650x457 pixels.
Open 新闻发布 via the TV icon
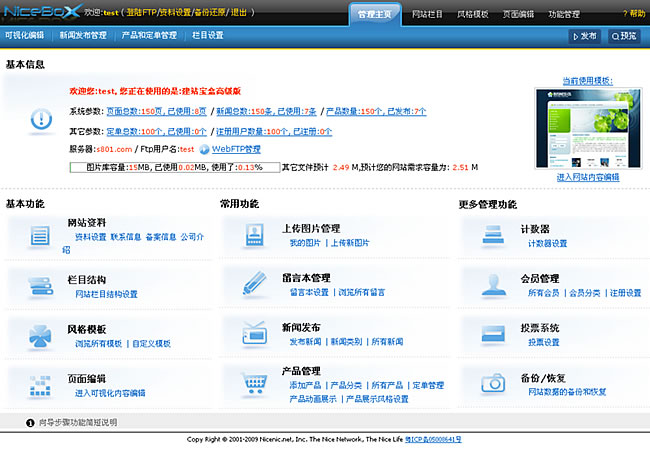(254, 333)
